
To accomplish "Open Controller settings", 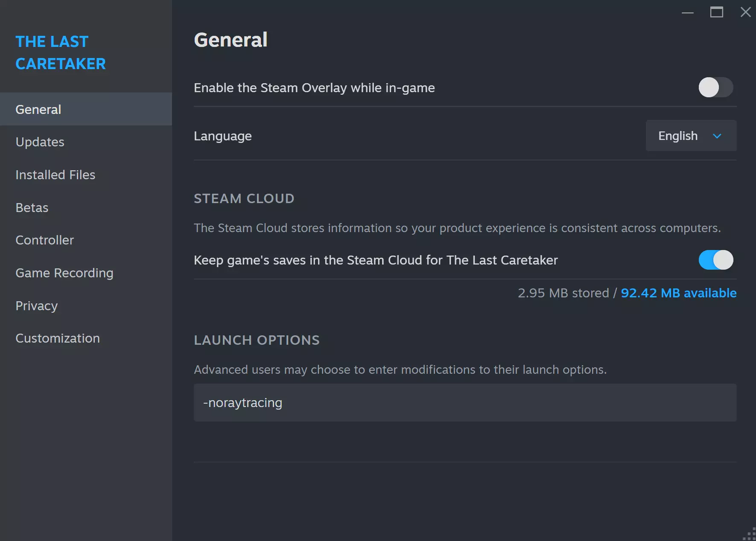I will tap(45, 240).
